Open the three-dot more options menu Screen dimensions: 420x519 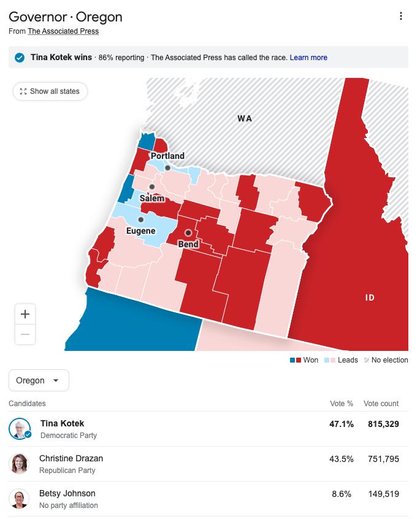(401, 17)
